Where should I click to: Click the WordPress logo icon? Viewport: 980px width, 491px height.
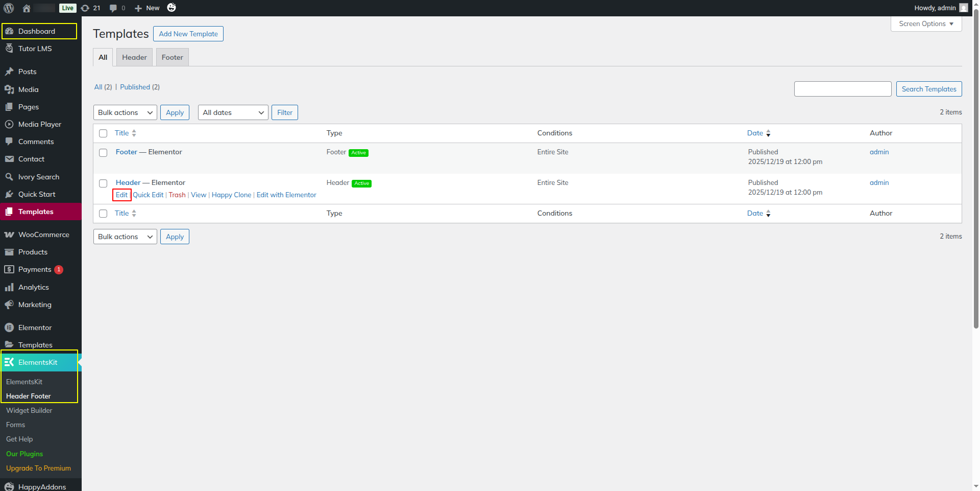(9, 8)
